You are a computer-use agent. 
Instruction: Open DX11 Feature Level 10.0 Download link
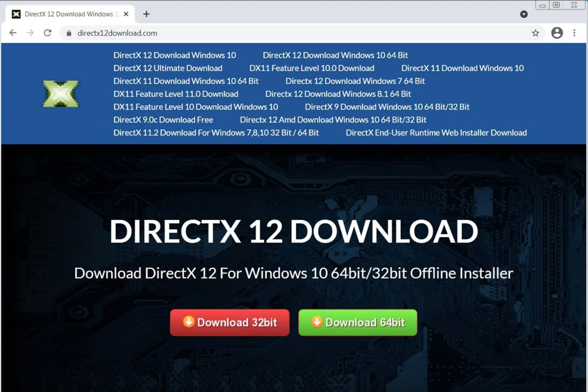(x=311, y=68)
